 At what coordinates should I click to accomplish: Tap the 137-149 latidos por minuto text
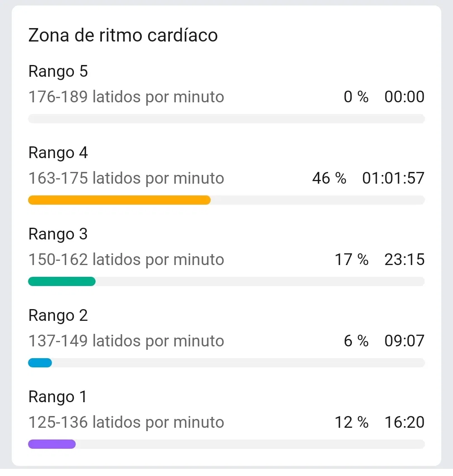pos(126,341)
